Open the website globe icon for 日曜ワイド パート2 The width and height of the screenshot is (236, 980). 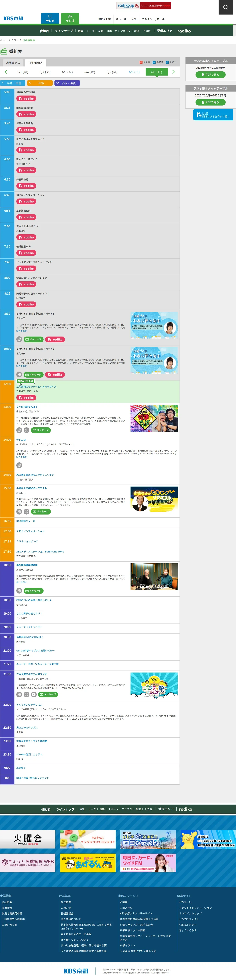point(19,375)
